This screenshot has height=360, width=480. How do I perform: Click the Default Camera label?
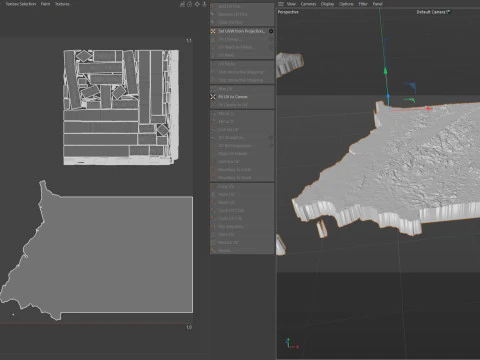433,12
